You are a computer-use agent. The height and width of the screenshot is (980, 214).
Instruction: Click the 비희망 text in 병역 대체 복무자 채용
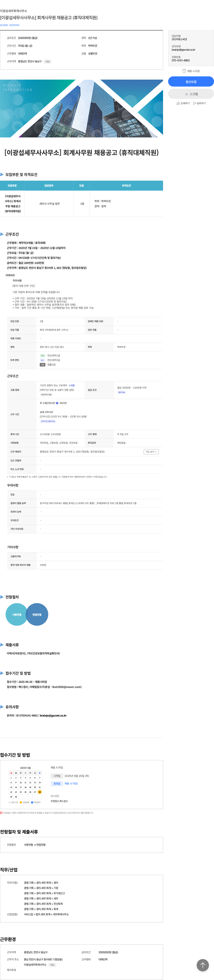[43, 565]
